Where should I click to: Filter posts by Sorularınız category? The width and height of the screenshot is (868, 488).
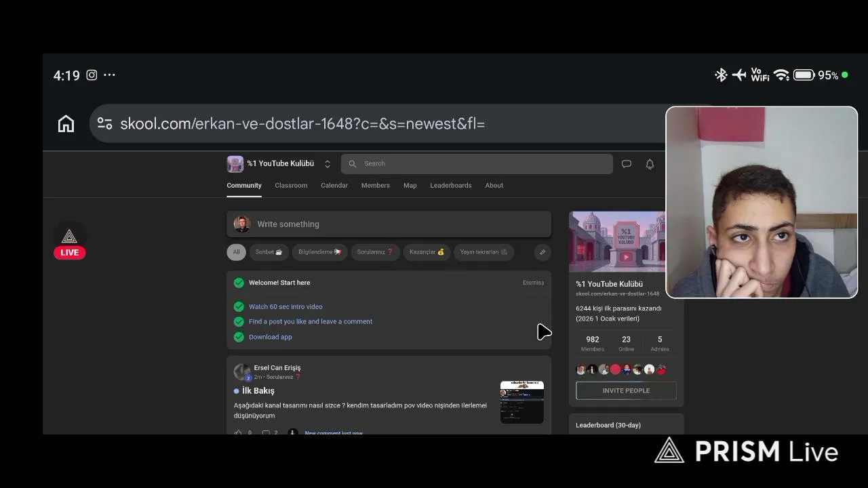(x=375, y=252)
